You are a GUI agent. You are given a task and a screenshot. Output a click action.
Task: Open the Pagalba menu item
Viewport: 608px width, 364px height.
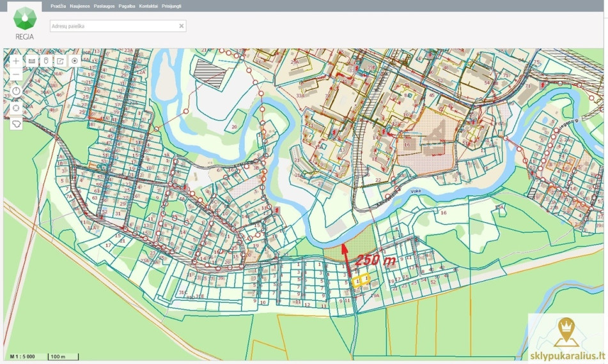point(127,6)
